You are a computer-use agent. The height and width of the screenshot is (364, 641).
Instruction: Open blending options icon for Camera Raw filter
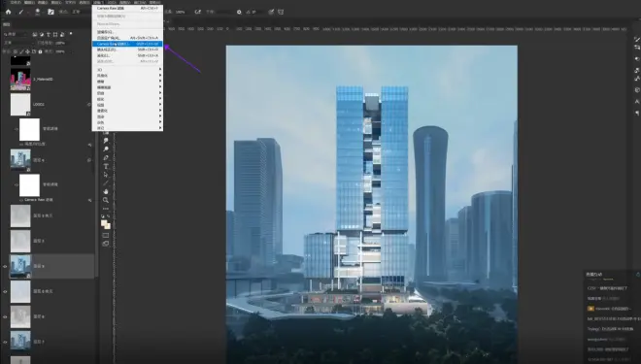coord(89,200)
